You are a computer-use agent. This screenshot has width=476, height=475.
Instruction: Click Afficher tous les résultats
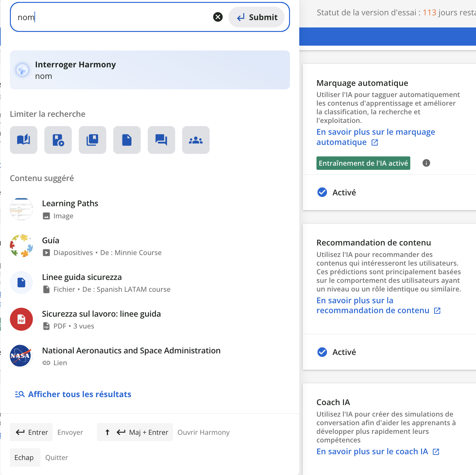click(79, 394)
